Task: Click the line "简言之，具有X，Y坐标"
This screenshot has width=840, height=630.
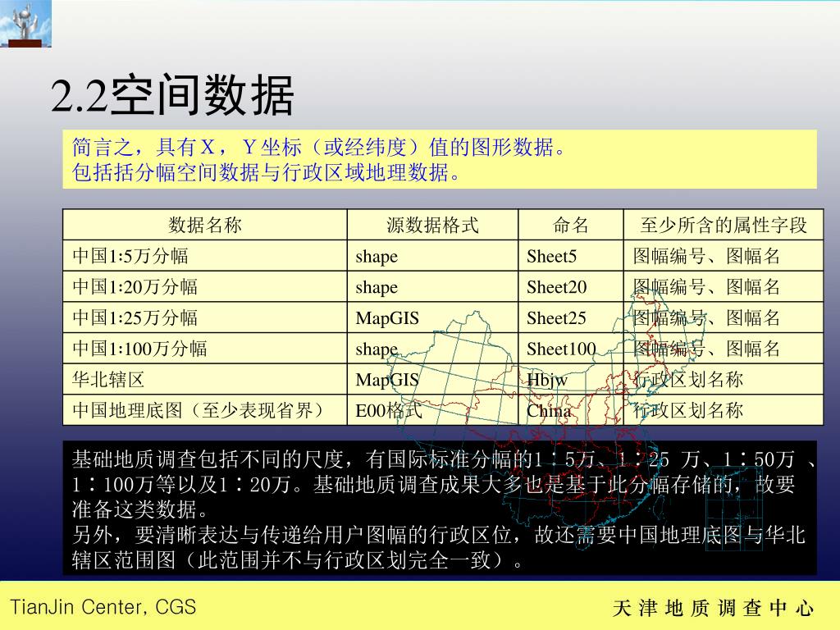Action: click(x=319, y=147)
